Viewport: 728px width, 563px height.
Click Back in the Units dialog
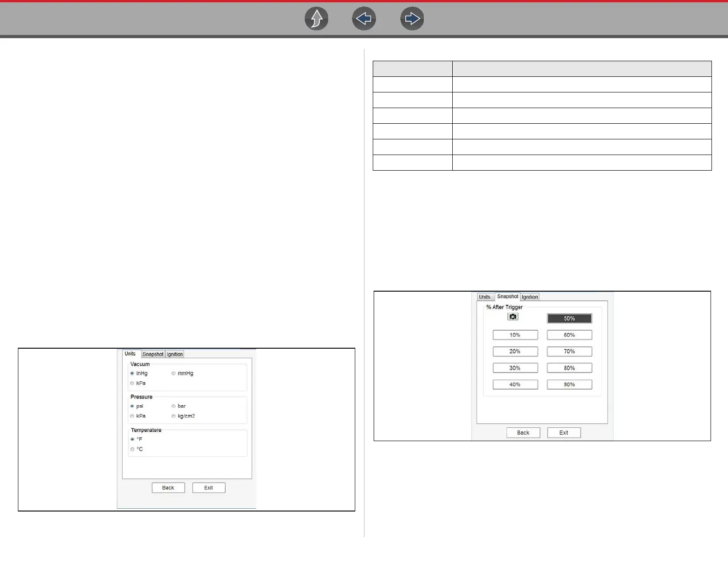coord(168,488)
